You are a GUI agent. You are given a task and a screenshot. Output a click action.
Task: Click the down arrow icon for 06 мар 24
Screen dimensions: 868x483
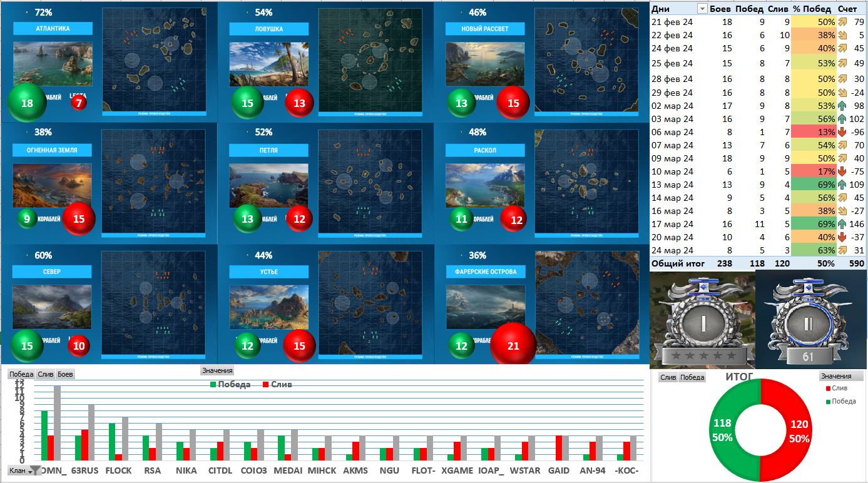[x=842, y=132]
